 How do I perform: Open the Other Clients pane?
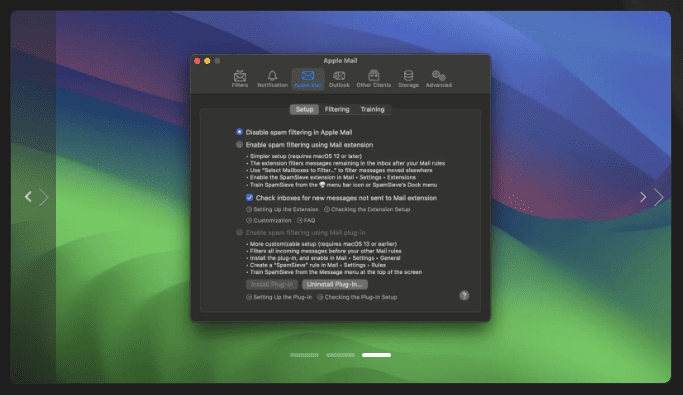[373, 79]
